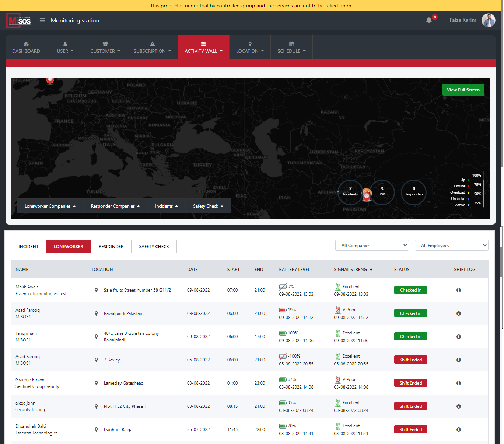
Task: Click the MiSOS Sentinel logo
Action: (19, 21)
